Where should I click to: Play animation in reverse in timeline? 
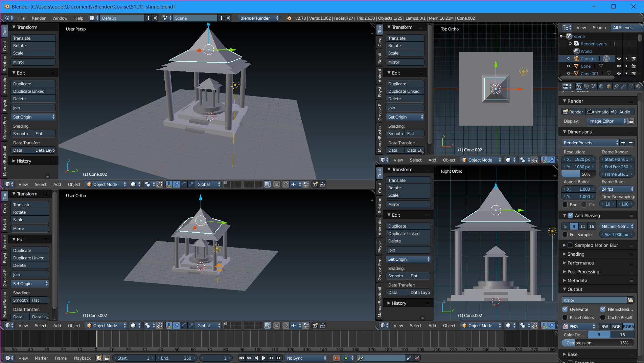tap(256, 358)
